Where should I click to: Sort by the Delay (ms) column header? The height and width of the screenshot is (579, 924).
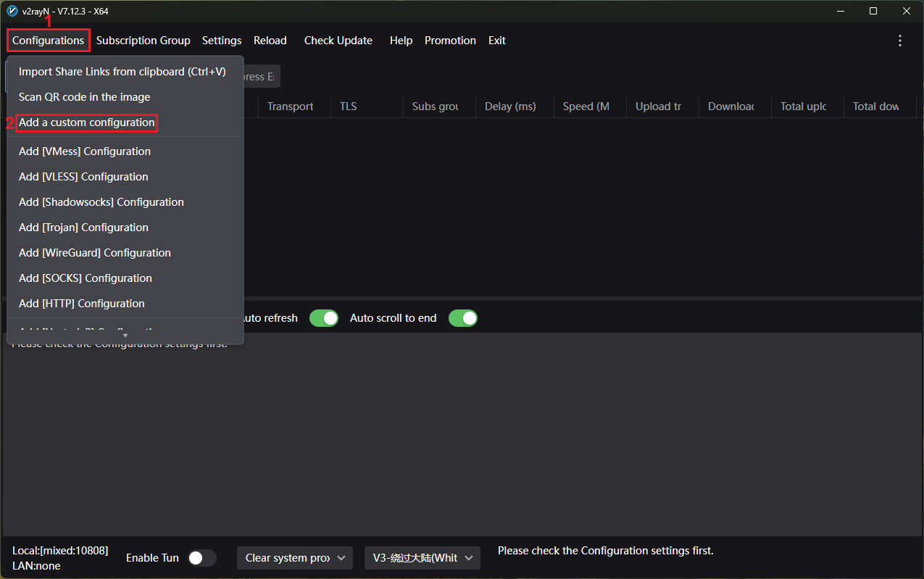coord(510,107)
